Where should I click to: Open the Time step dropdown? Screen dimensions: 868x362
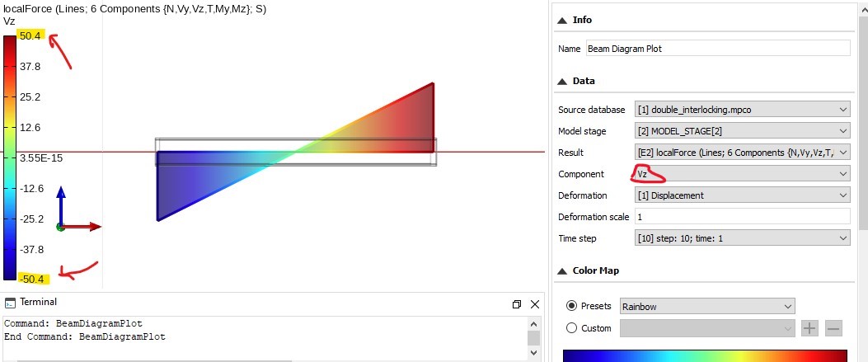pos(743,238)
